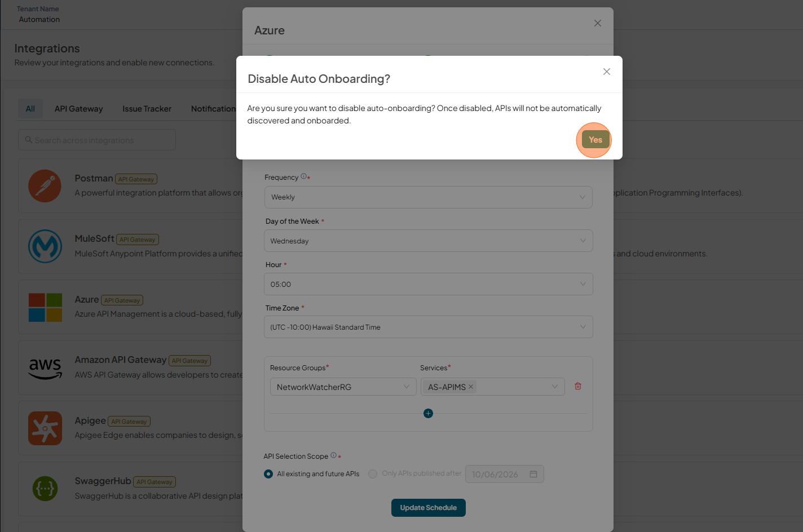Confirm disabling with the Yes button

pyautogui.click(x=595, y=140)
